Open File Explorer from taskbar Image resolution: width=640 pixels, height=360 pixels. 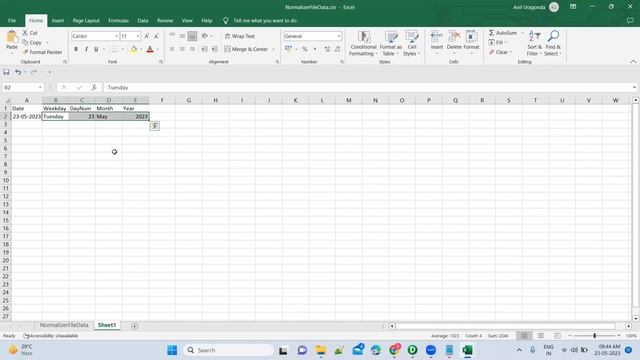pos(321,350)
